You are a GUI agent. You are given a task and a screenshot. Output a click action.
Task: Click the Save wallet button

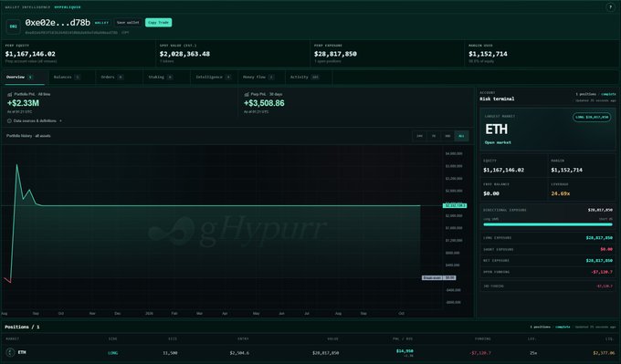(128, 23)
